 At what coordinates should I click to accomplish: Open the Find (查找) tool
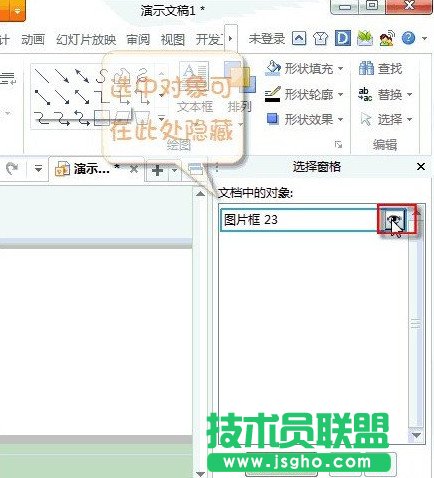click(381, 69)
